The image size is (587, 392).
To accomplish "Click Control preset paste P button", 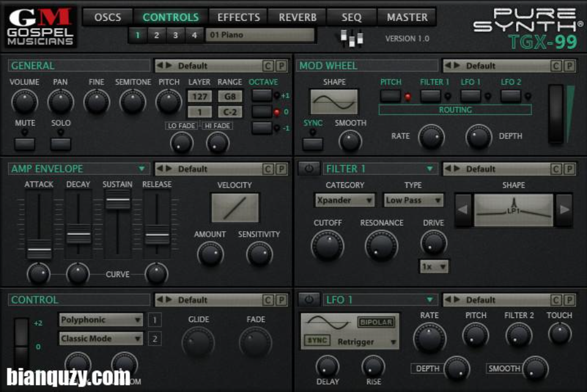I will tap(281, 300).
